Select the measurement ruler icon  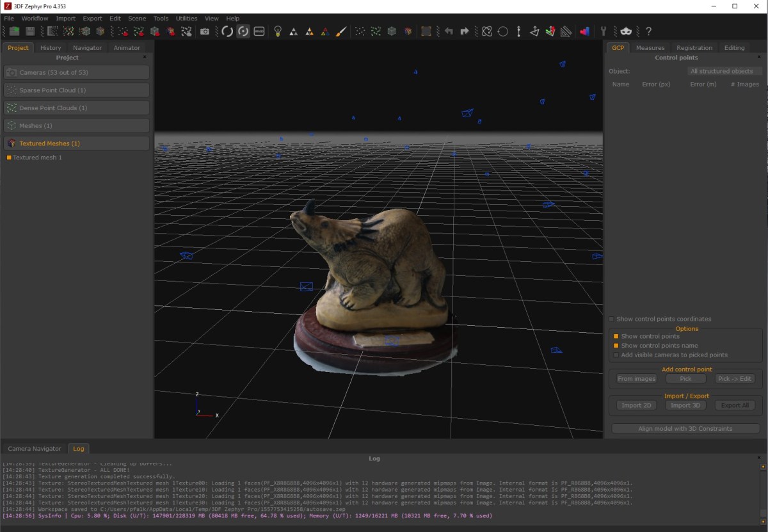pos(566,31)
